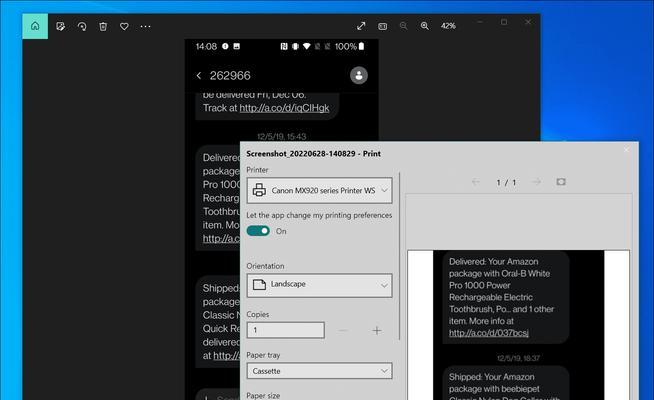
Task: Toggle Let the app change my printing preferences
Action: pyautogui.click(x=258, y=231)
